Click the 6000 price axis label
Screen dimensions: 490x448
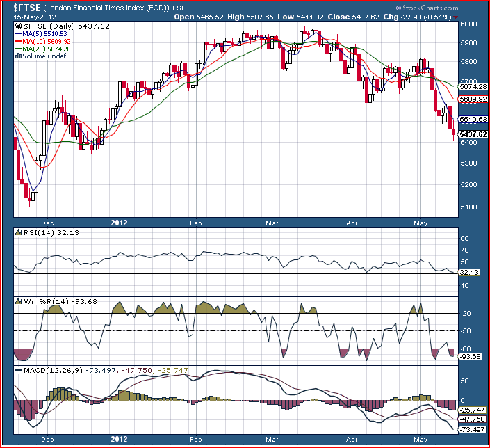468,24
